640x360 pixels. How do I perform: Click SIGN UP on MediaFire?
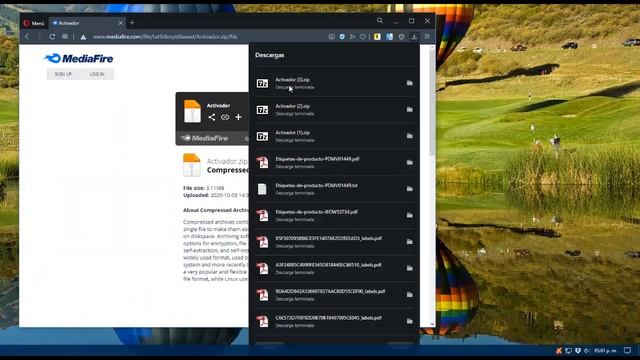(x=63, y=74)
